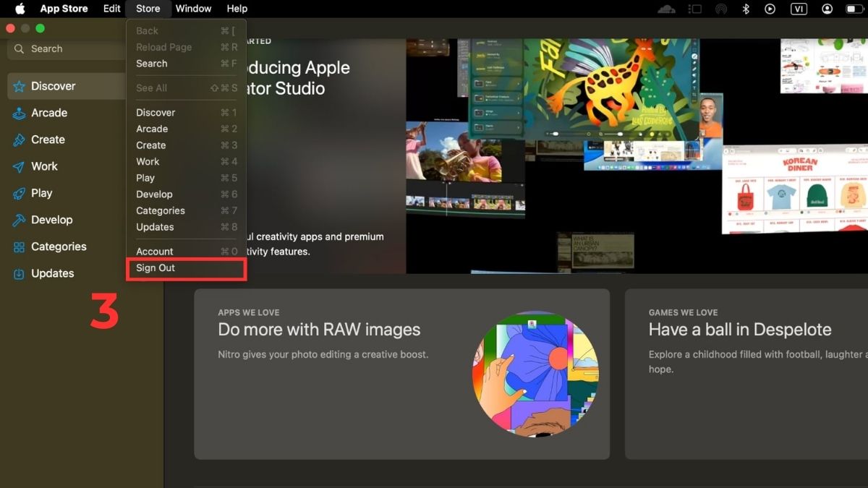Click the Work paper-plane sidebar icon

tap(19, 166)
